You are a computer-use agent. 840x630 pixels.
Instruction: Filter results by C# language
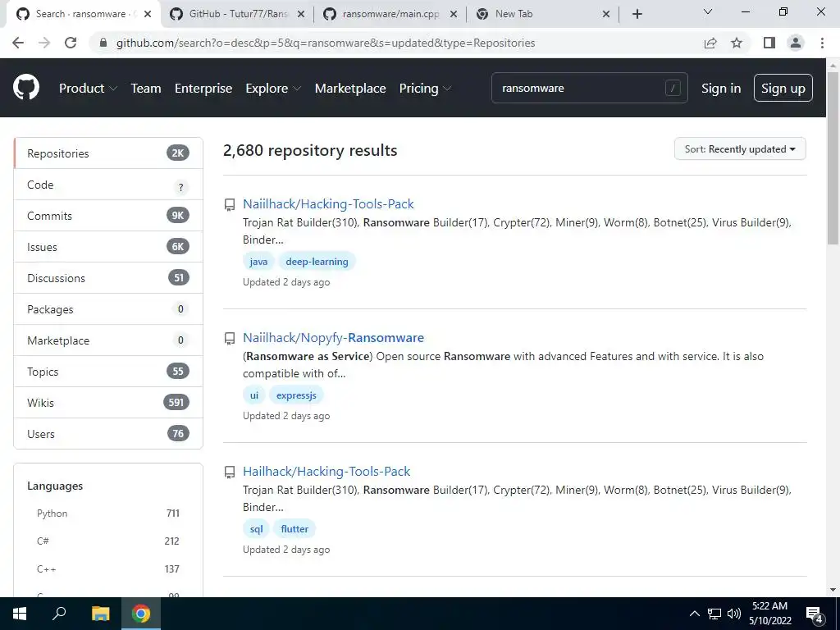[108, 541]
